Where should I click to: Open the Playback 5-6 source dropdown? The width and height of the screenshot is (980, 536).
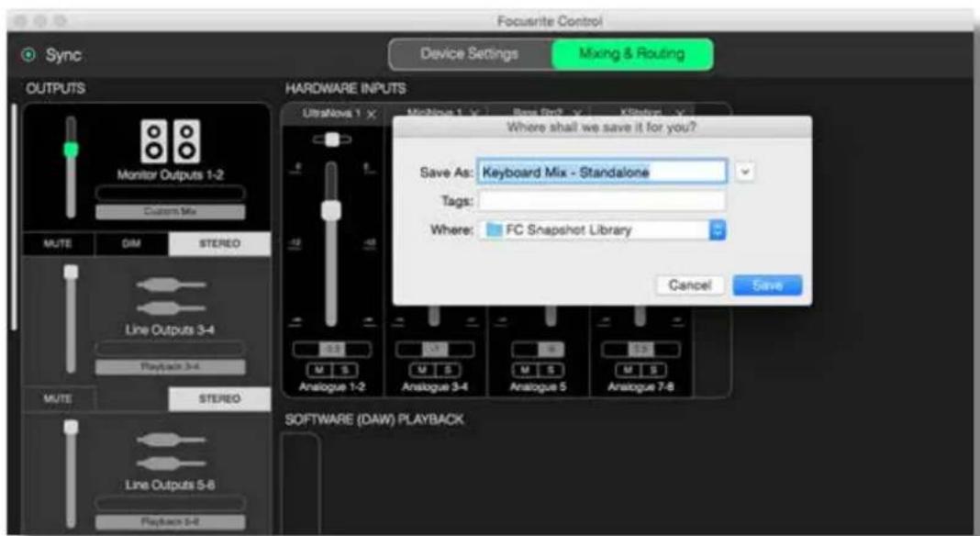point(170,521)
